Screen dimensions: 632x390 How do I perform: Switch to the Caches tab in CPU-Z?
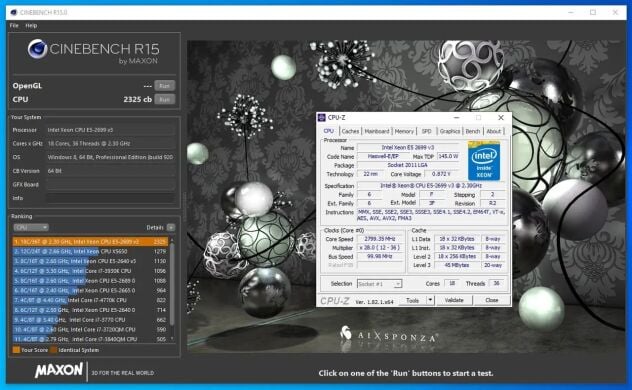click(x=350, y=131)
